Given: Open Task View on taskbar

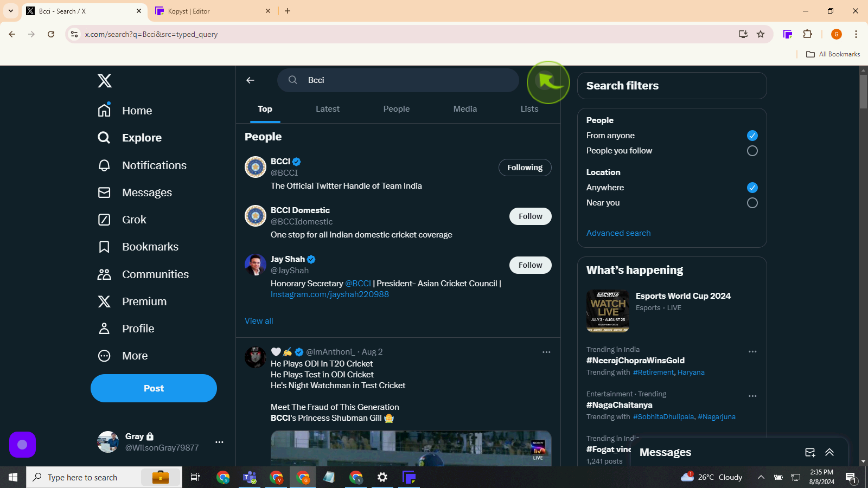Looking at the screenshot, I should pyautogui.click(x=195, y=477).
